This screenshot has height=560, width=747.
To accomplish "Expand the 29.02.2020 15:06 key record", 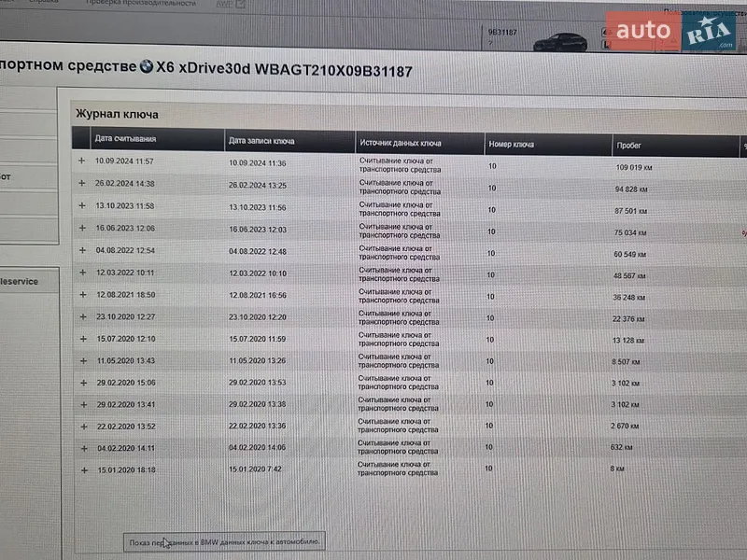I will (x=84, y=383).
